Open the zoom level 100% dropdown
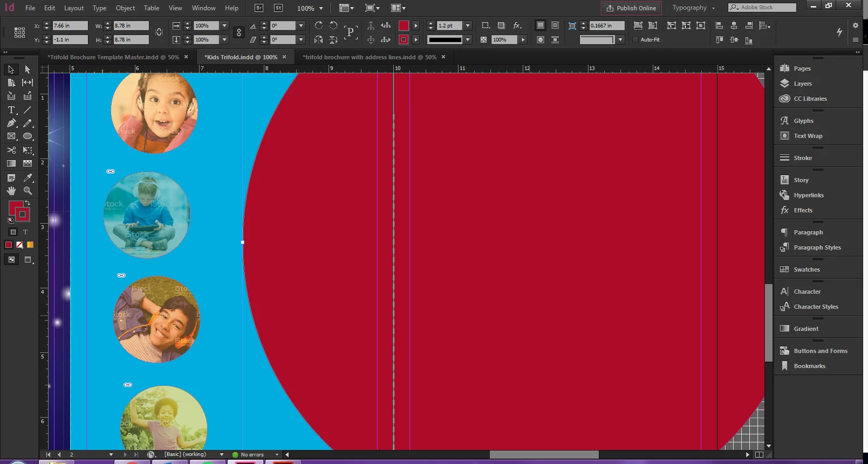This screenshot has width=868, height=464. [321, 8]
